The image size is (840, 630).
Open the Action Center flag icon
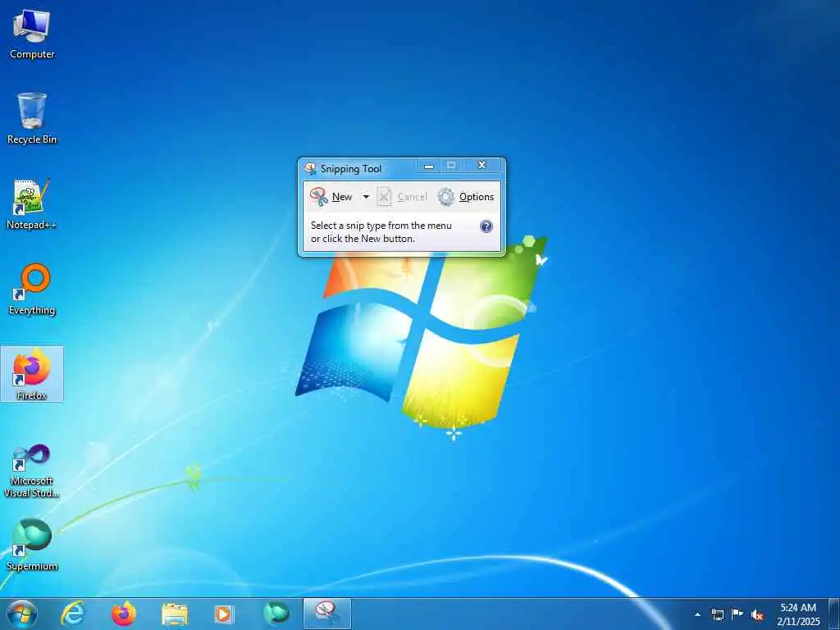coord(737,614)
